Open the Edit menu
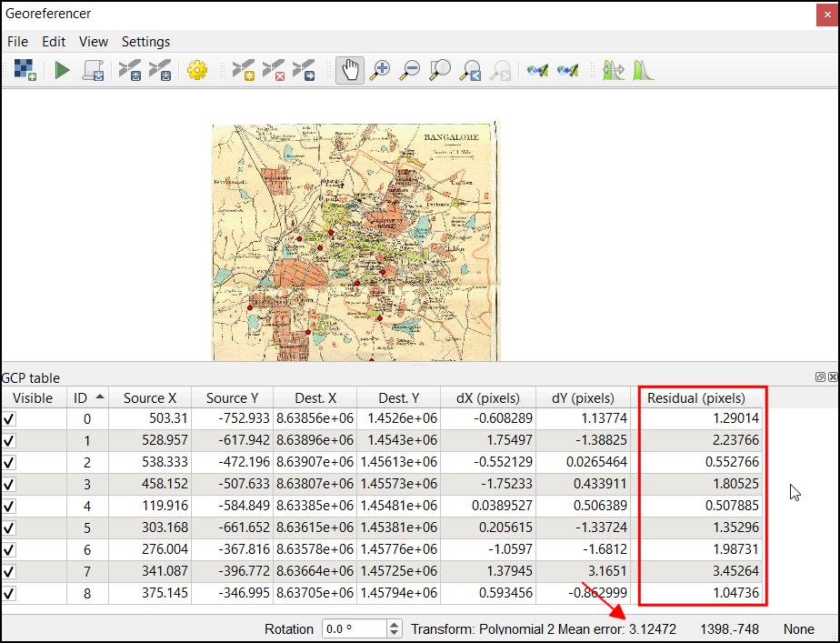 coord(54,42)
